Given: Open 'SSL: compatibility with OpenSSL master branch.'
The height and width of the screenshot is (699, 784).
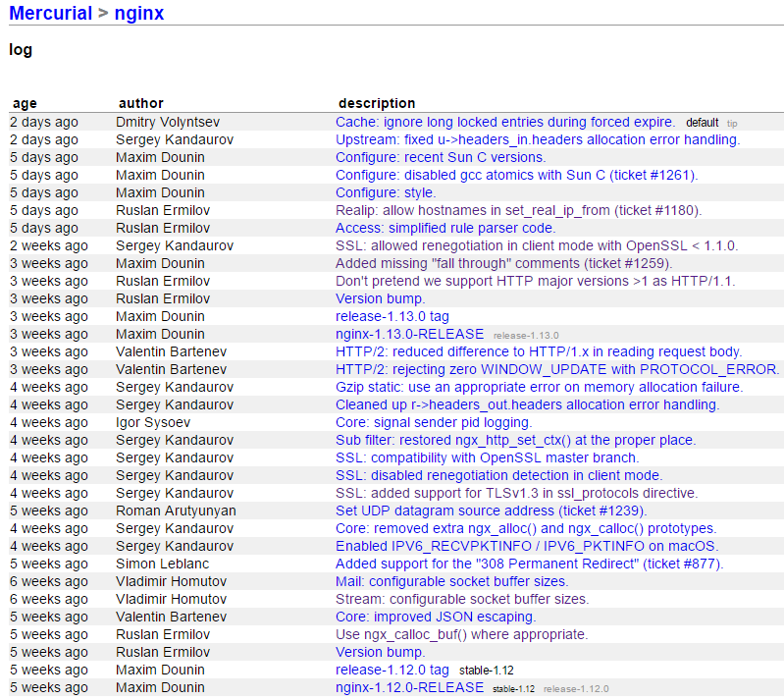Looking at the screenshot, I should point(487,457).
